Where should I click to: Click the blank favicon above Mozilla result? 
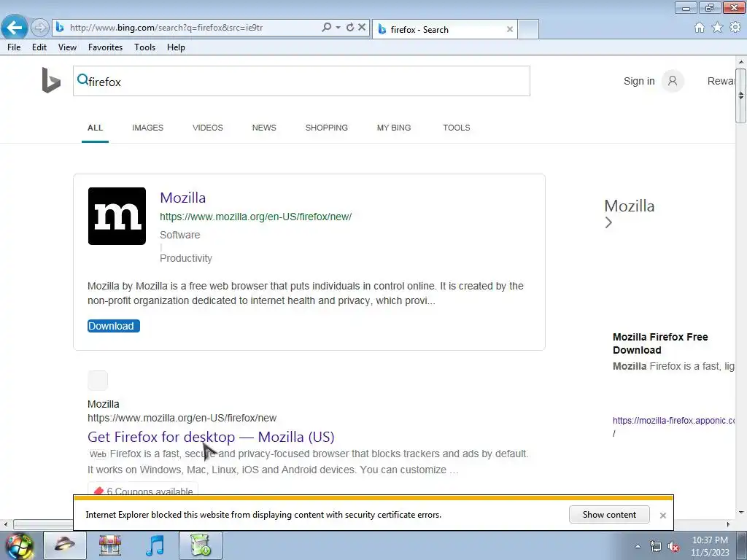tap(98, 381)
